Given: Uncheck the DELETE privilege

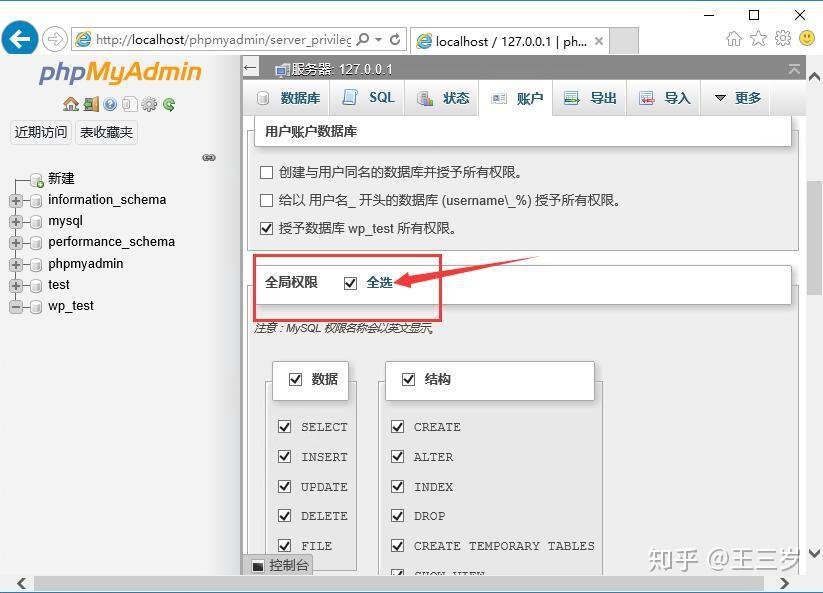Looking at the screenshot, I should [x=284, y=516].
